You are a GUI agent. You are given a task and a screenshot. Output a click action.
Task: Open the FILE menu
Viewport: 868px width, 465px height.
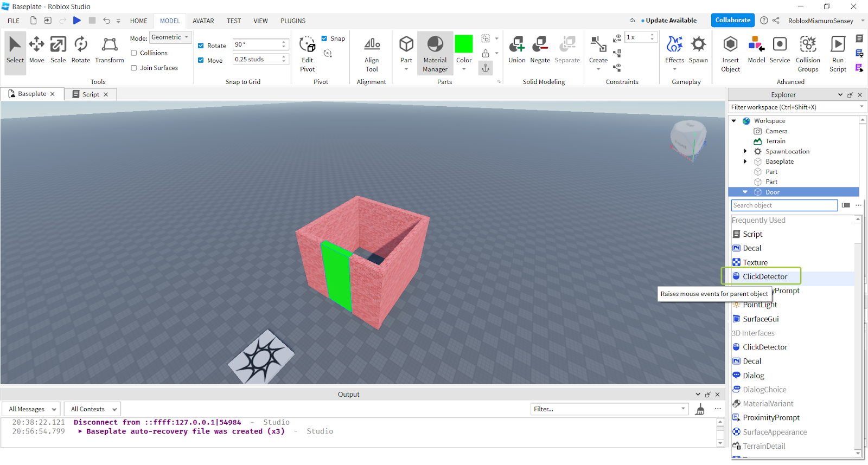pyautogui.click(x=14, y=21)
